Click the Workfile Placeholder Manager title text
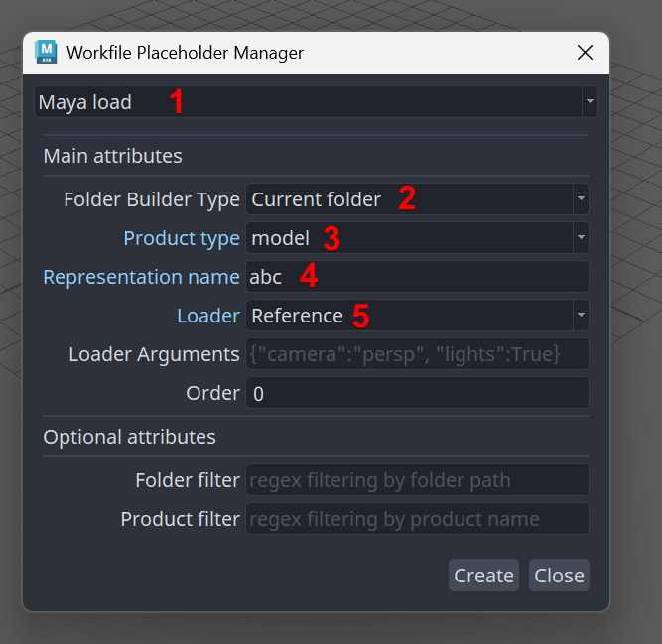This screenshot has height=644, width=662. pos(185,53)
